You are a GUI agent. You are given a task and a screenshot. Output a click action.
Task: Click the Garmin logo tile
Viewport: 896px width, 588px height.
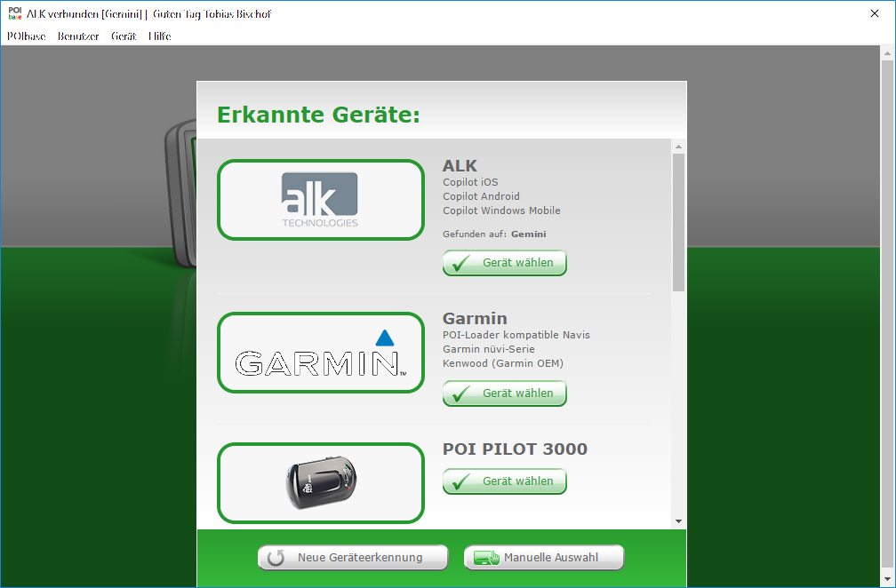pyautogui.click(x=320, y=353)
